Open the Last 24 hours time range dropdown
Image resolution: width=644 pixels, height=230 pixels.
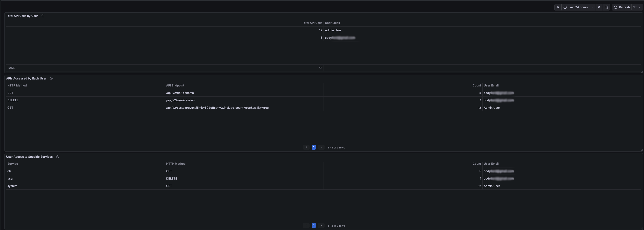pyautogui.click(x=578, y=7)
